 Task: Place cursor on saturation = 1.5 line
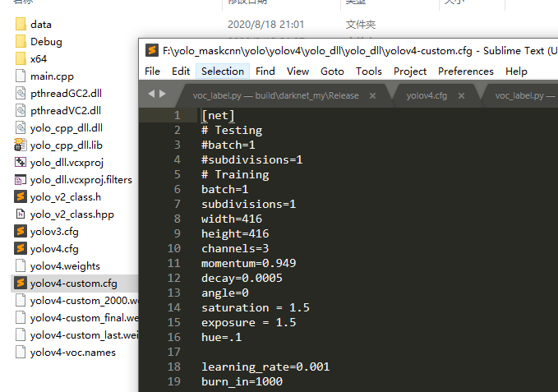coord(256,307)
